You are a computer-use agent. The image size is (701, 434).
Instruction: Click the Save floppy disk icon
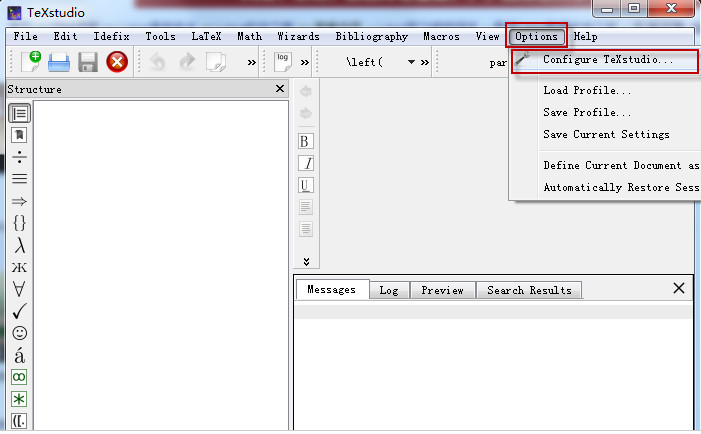point(88,62)
